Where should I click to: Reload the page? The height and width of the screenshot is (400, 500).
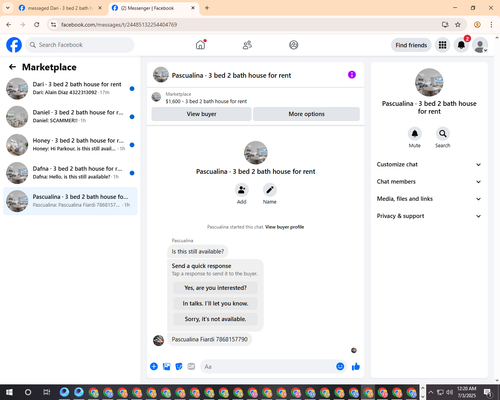click(37, 24)
